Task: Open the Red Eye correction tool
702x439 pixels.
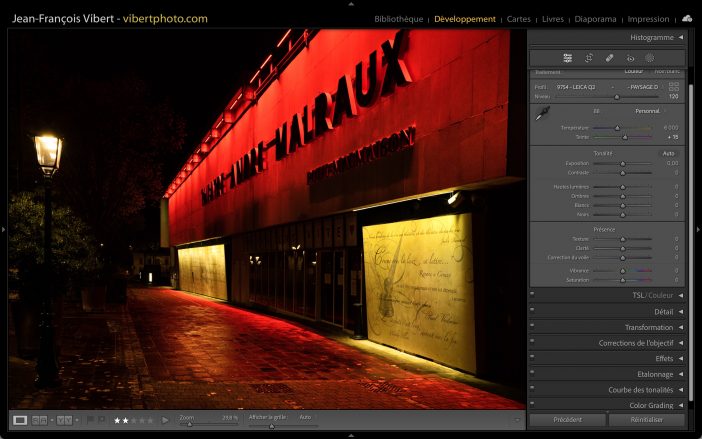Action: pos(630,58)
